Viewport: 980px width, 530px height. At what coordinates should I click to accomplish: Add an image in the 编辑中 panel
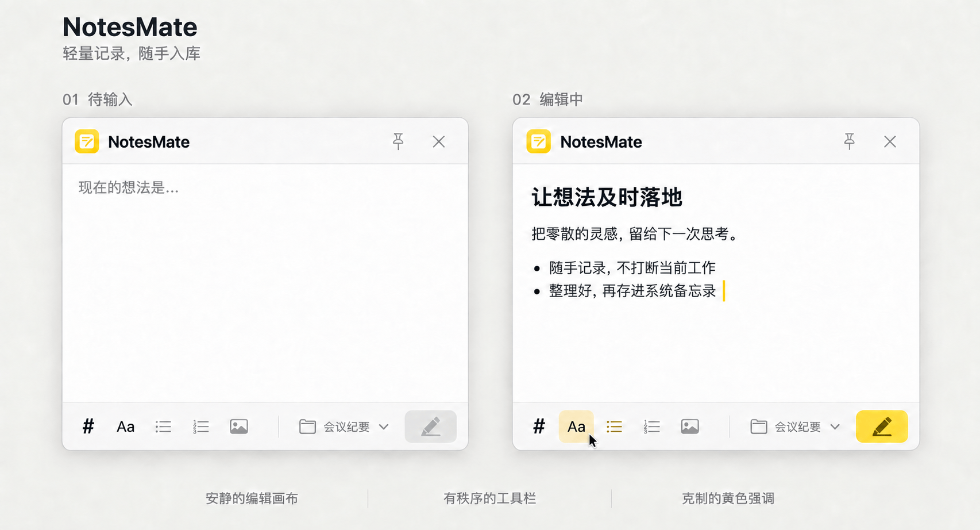click(690, 427)
